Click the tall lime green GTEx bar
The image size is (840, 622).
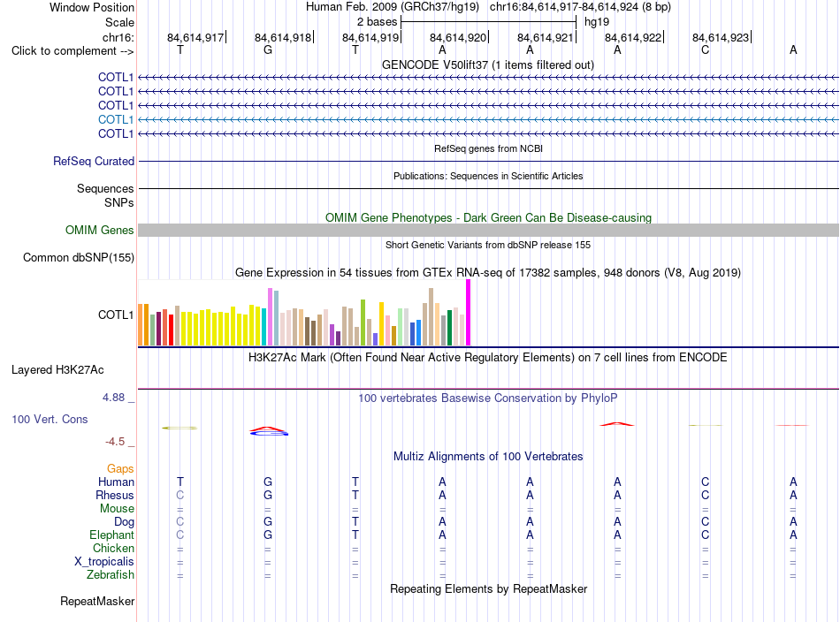(363, 322)
